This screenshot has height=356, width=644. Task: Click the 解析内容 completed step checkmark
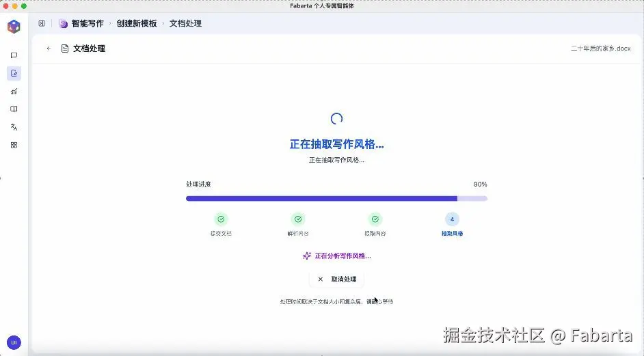298,219
